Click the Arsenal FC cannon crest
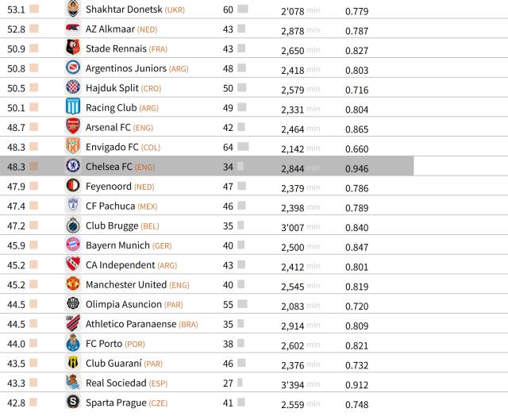The height and width of the screenshot is (420, 508). (72, 127)
